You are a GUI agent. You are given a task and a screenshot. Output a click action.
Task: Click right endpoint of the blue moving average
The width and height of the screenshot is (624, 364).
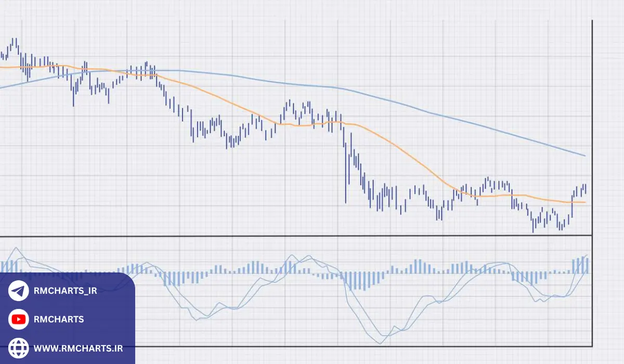pyautogui.click(x=585, y=155)
